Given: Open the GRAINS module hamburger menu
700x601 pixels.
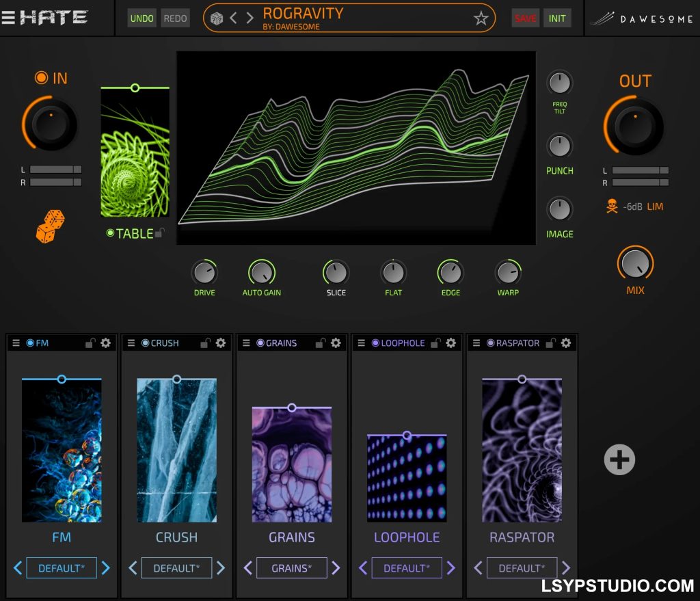Looking at the screenshot, I should pyautogui.click(x=246, y=343).
